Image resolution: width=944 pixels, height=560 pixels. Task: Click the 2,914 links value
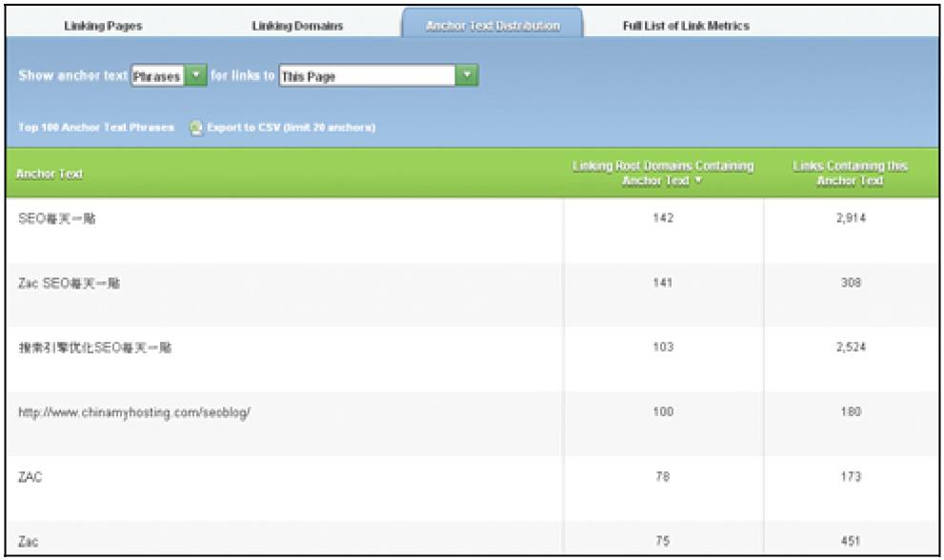pos(851,218)
